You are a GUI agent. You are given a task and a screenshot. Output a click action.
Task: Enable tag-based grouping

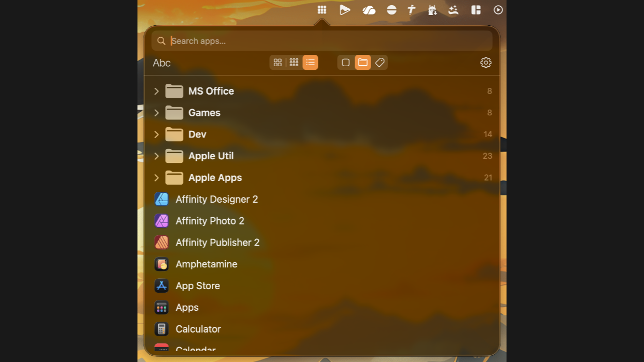pos(380,62)
